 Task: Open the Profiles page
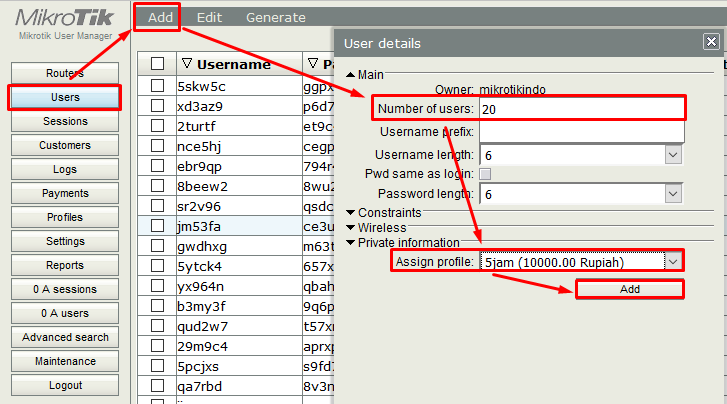coord(65,217)
